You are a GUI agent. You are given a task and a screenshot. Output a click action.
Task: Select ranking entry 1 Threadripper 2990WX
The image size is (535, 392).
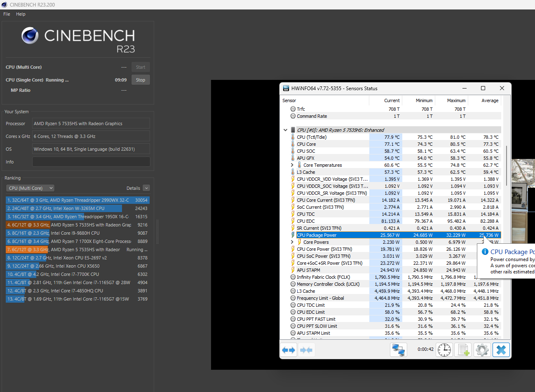[77, 200]
